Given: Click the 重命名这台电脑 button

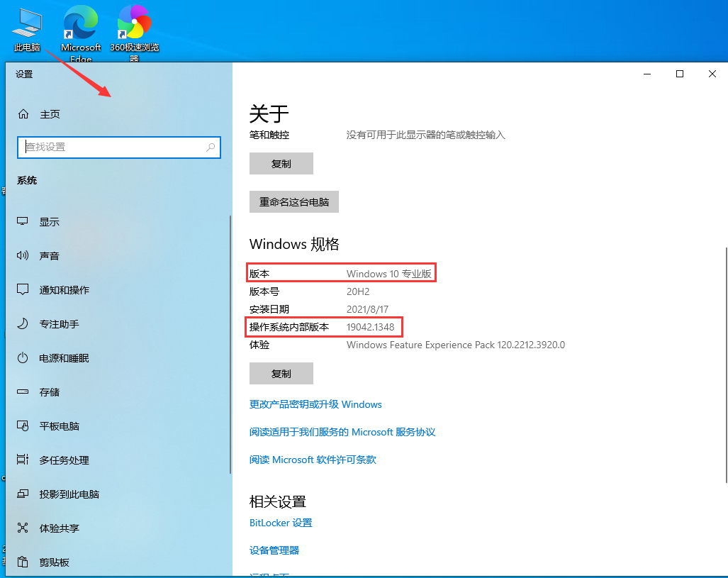Looking at the screenshot, I should pyautogui.click(x=294, y=201).
